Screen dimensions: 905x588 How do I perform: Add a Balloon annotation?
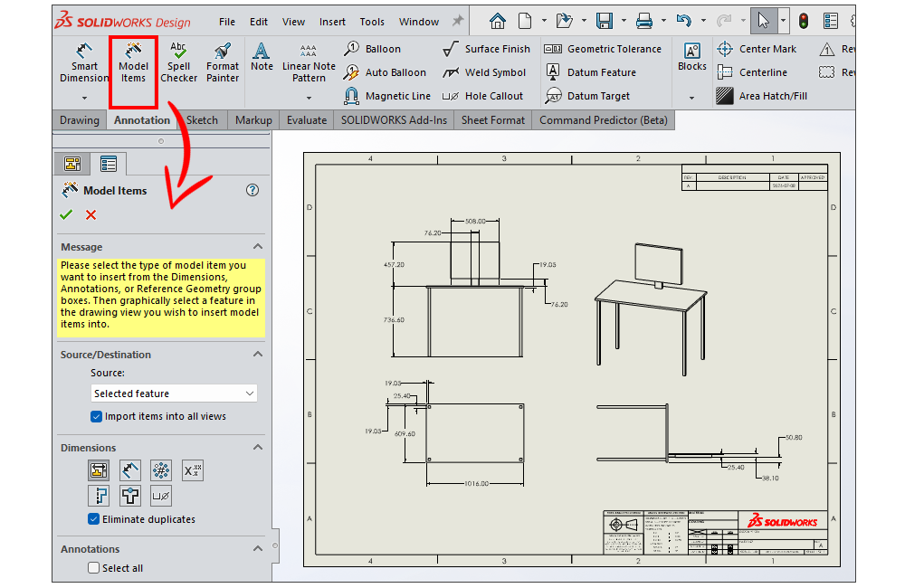pos(372,49)
